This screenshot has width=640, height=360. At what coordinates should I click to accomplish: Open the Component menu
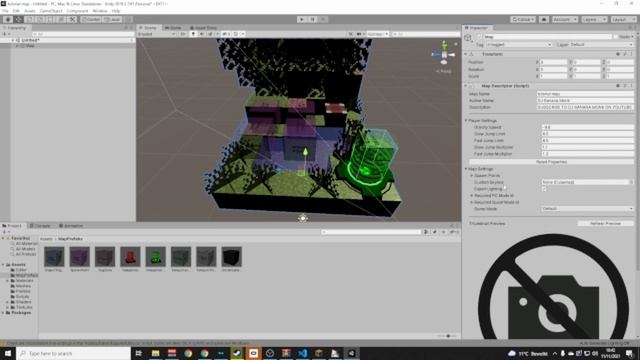[x=77, y=11]
